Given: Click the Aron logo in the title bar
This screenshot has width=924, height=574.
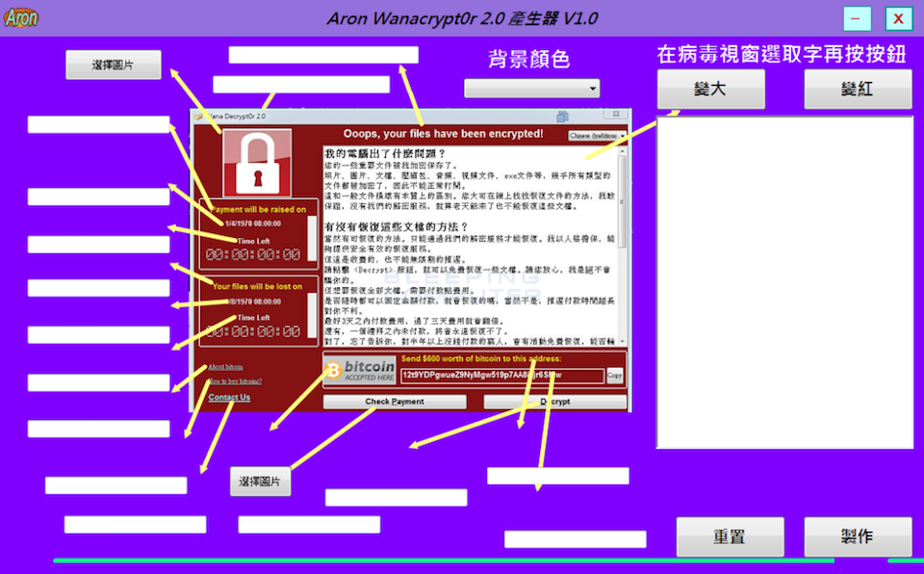Looking at the screenshot, I should (21, 17).
